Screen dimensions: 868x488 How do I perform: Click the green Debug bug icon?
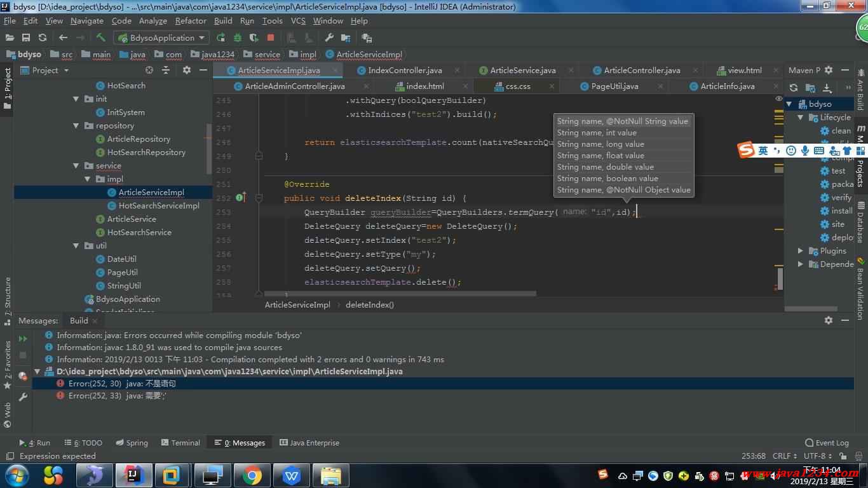[x=237, y=37]
